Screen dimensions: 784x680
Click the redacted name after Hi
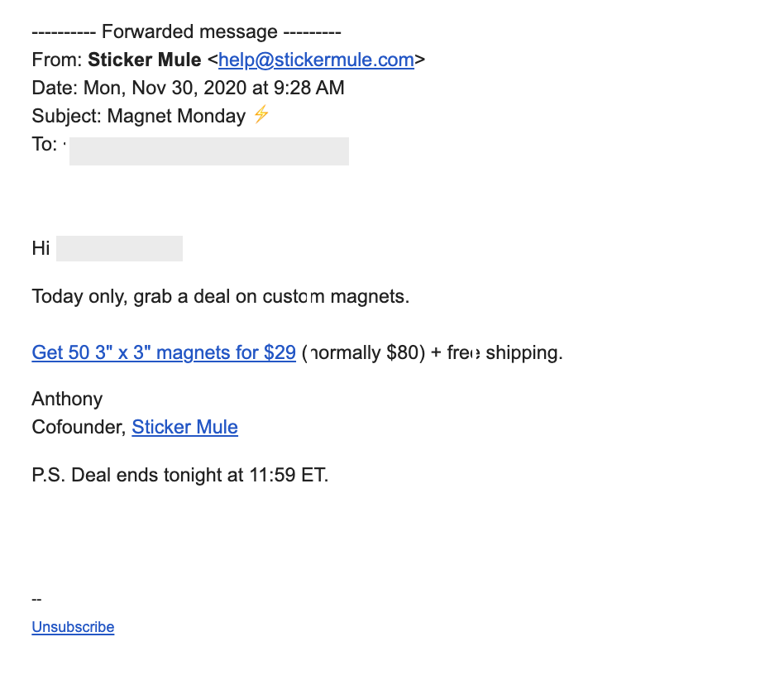[119, 248]
